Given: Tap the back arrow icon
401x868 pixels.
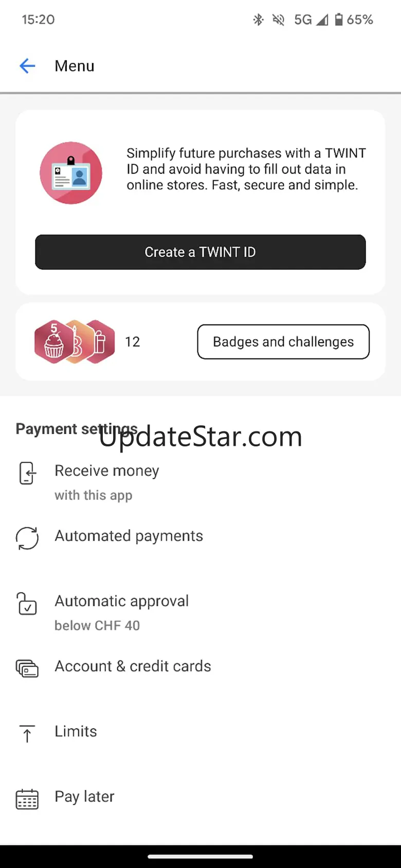Looking at the screenshot, I should [x=27, y=66].
